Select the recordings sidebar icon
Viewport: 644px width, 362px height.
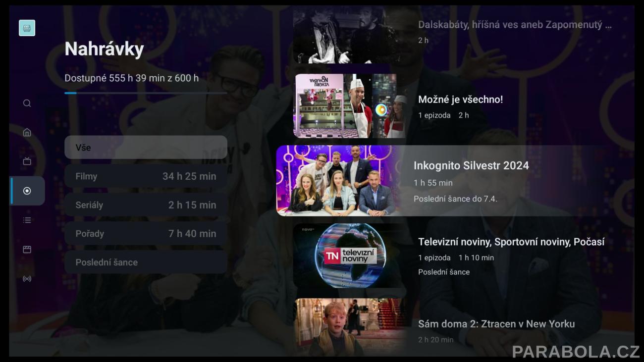tap(27, 191)
